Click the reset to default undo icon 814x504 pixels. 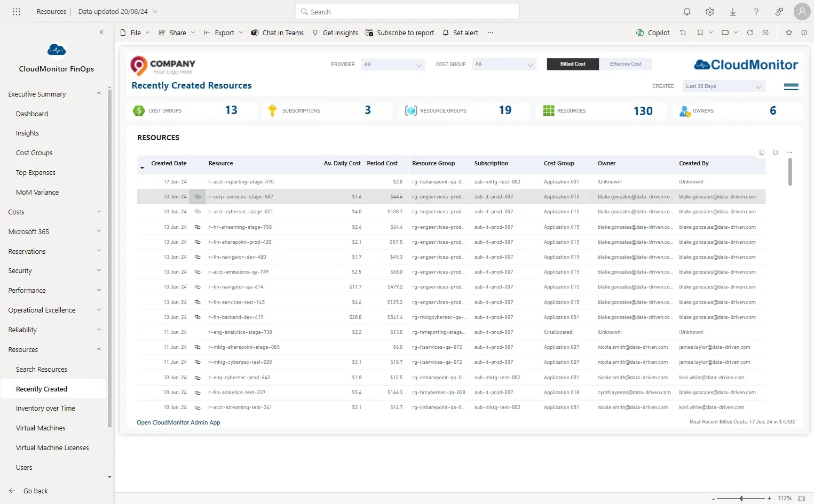683,33
